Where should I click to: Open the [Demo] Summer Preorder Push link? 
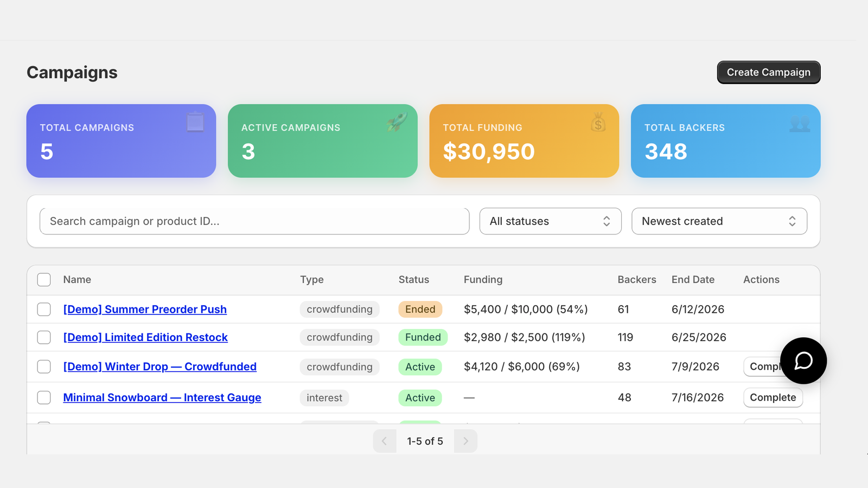point(145,309)
